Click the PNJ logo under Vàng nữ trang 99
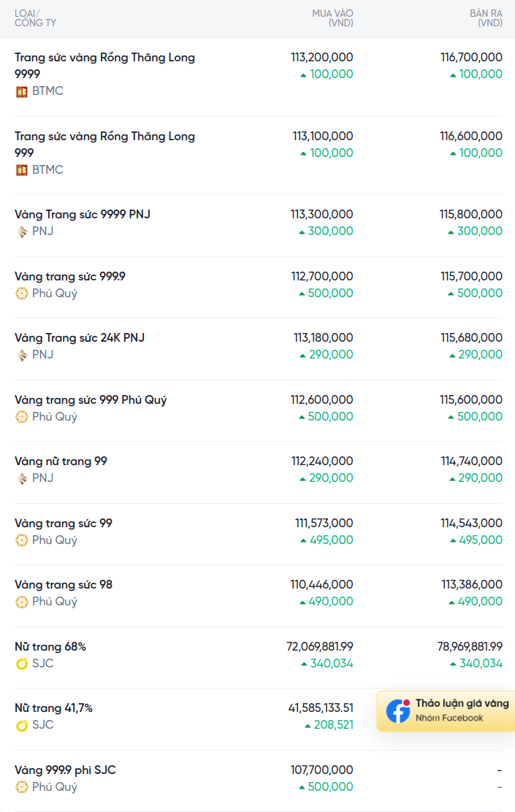Screen dimensions: 515x812 (x=21, y=478)
